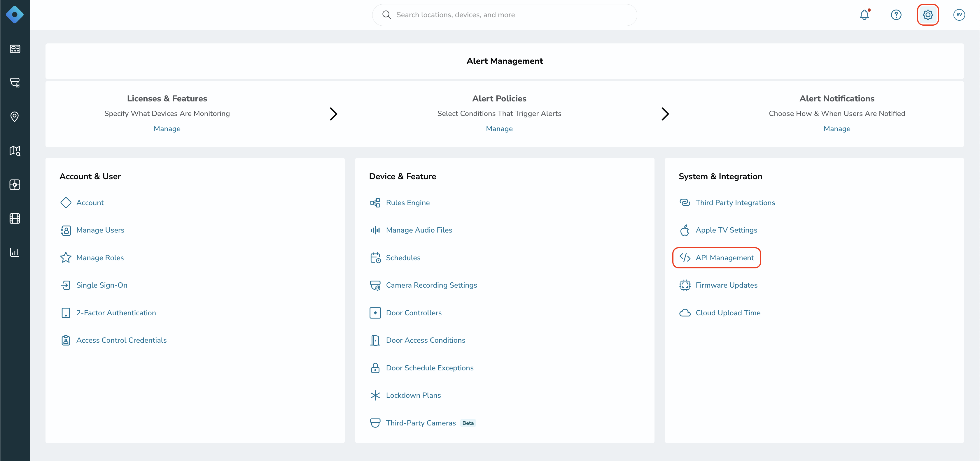Open the map search sidebar icon
980x461 pixels.
15,150
